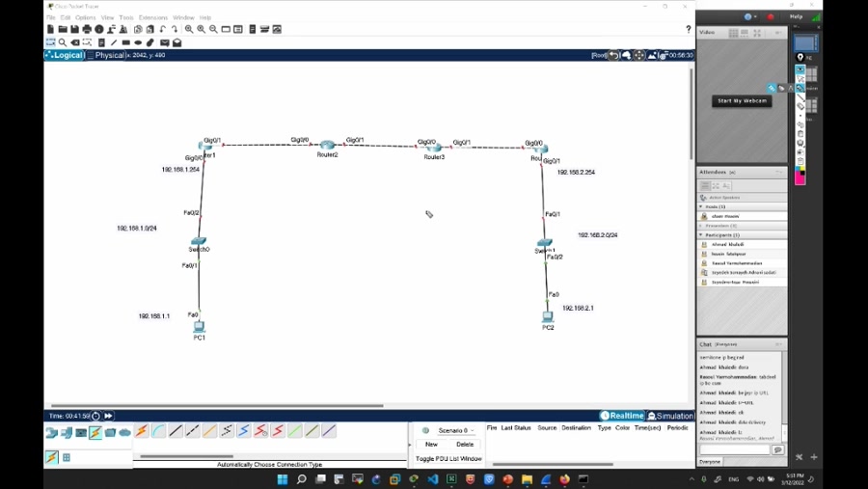Choose the Copper Cross-Over dashed cable

click(x=193, y=431)
